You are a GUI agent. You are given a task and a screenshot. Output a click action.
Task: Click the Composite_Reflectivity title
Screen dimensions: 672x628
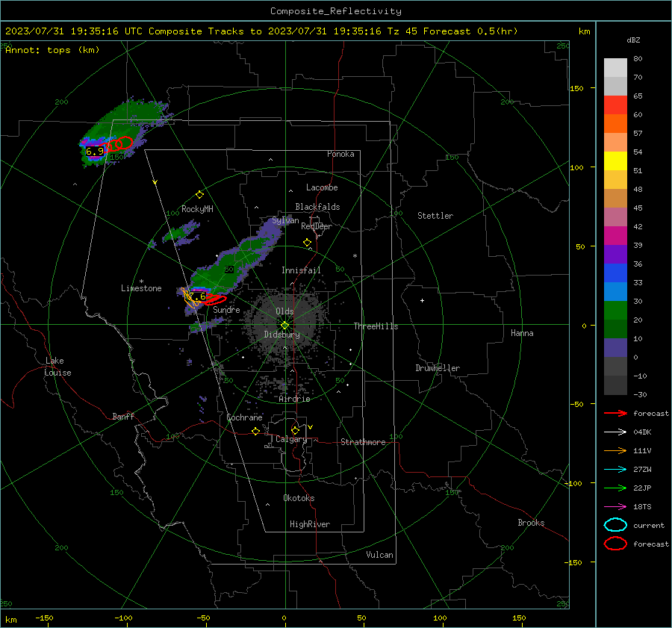[336, 11]
